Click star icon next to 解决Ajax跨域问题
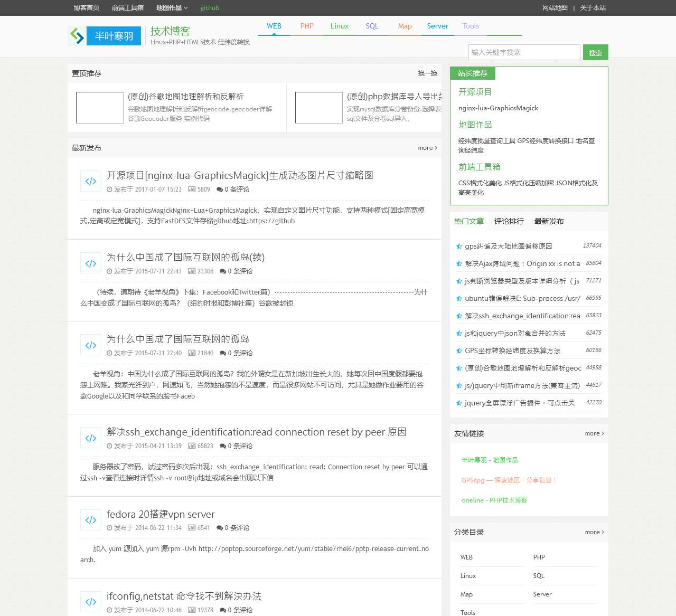The image size is (676, 616). click(x=459, y=263)
